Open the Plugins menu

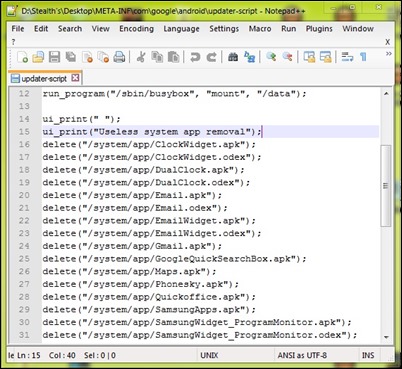click(319, 29)
